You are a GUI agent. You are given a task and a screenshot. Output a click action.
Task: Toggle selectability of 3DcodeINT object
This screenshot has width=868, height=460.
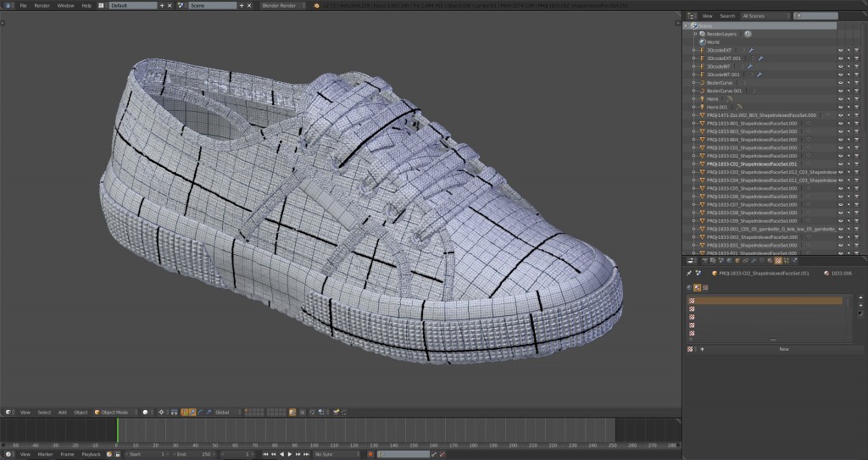pyautogui.click(x=849, y=66)
